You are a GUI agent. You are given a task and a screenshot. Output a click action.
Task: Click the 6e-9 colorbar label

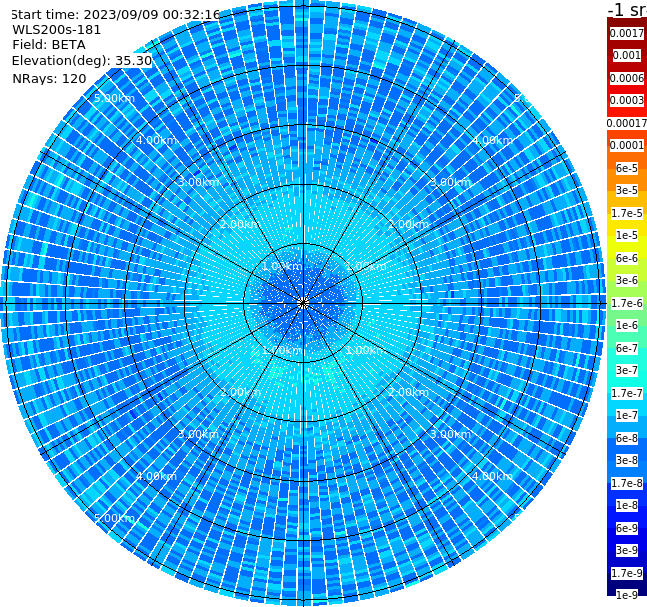627,528
